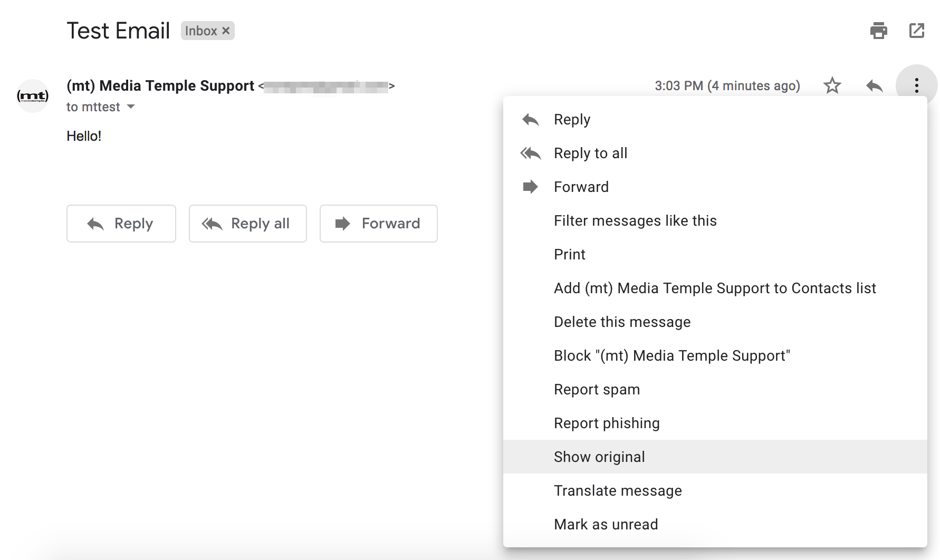Click the Media Temple sender avatar
The height and width of the screenshot is (560, 940).
33,96
